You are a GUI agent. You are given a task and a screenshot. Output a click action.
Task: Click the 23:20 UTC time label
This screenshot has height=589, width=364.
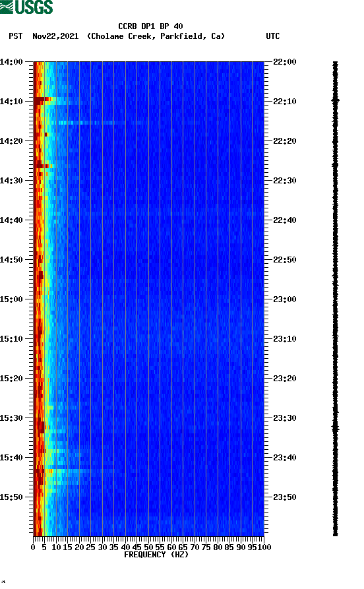[285, 379]
